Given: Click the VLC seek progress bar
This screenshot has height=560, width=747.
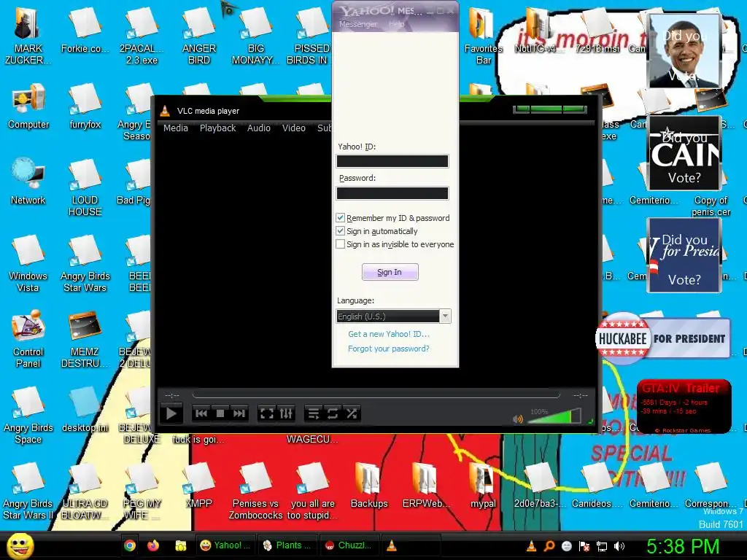Looking at the screenshot, I should [x=376, y=395].
